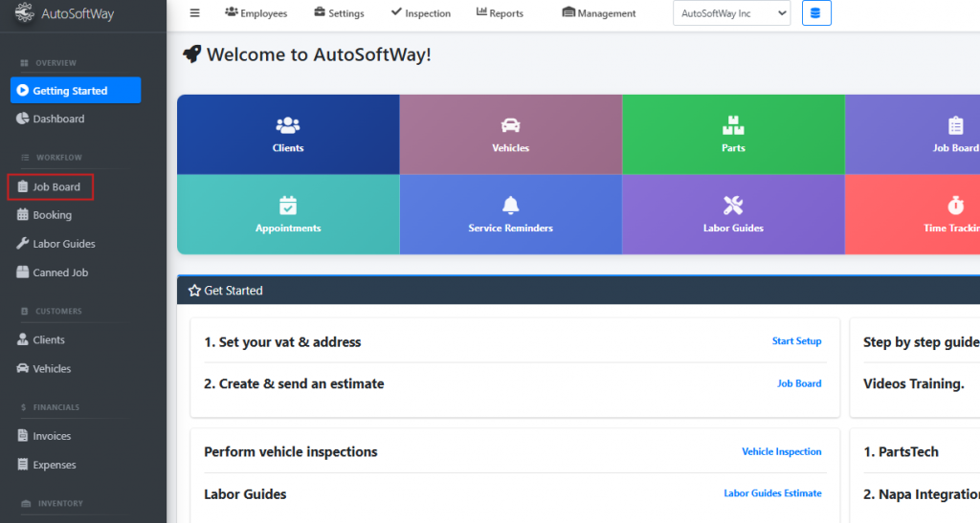The height and width of the screenshot is (523, 980).
Task: Open the Service Reminders bell tile
Action: click(510, 214)
